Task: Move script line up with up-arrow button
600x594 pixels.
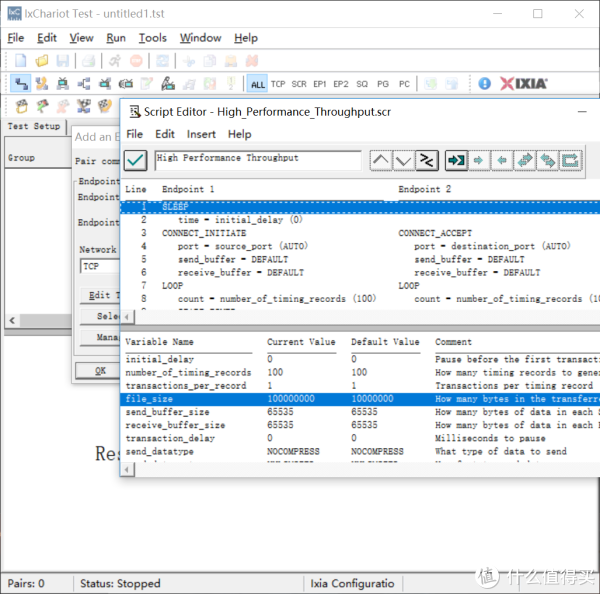Action: pos(380,160)
